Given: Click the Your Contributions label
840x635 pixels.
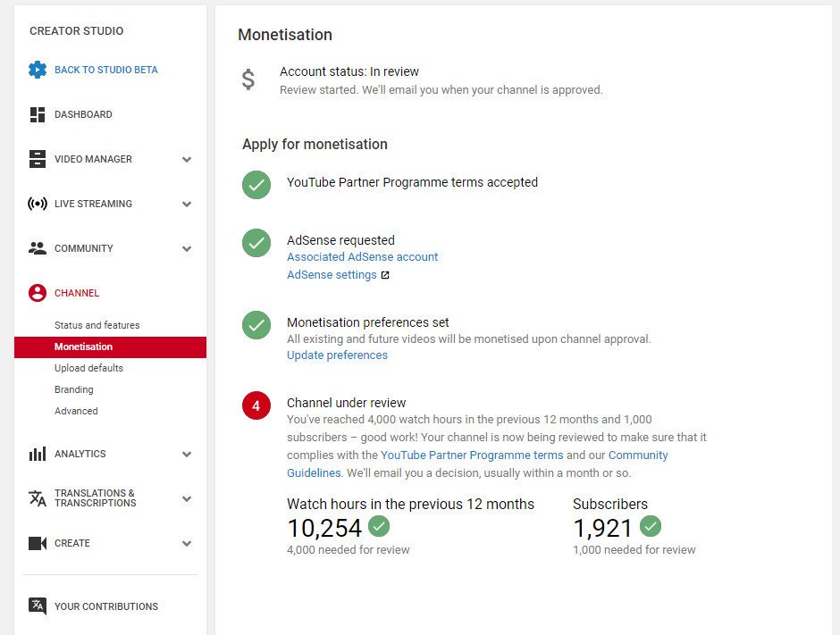Looking at the screenshot, I should click(106, 606).
